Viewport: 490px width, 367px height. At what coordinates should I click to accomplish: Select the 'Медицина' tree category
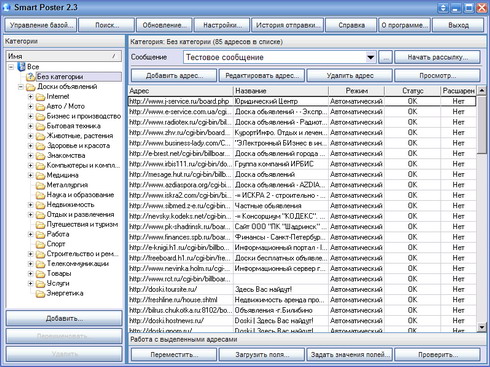(62, 175)
